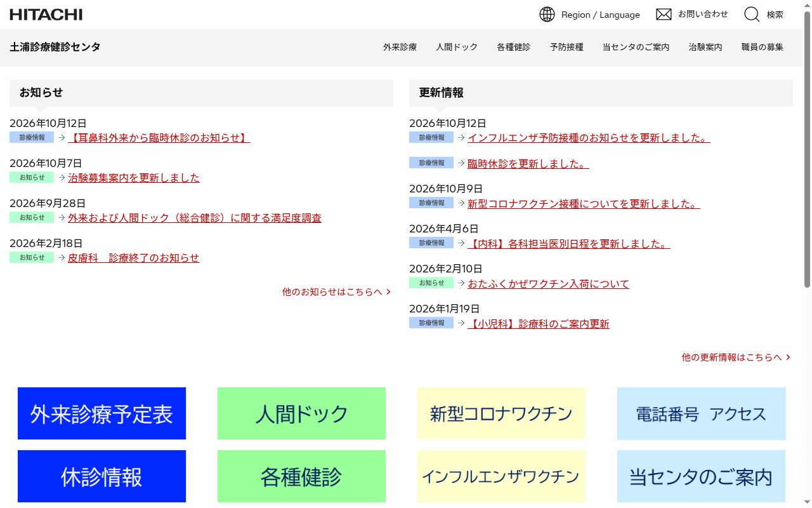Click the HITACHI logo
Screen dimensions: 812x508
[46, 14]
